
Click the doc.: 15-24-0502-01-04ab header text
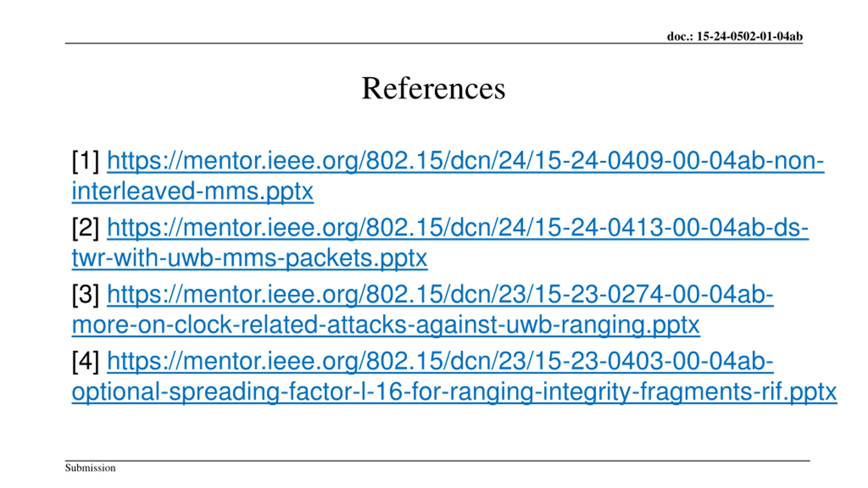[735, 36]
